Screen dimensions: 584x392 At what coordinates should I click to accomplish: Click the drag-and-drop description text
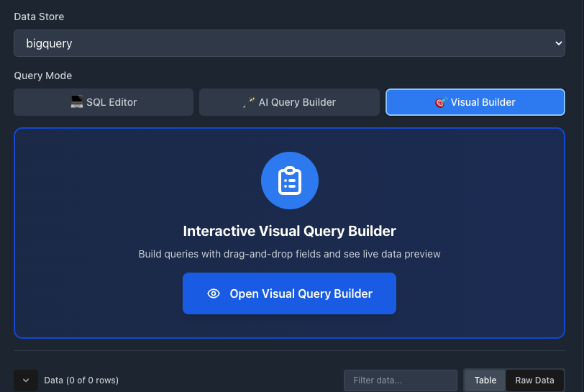tap(289, 254)
